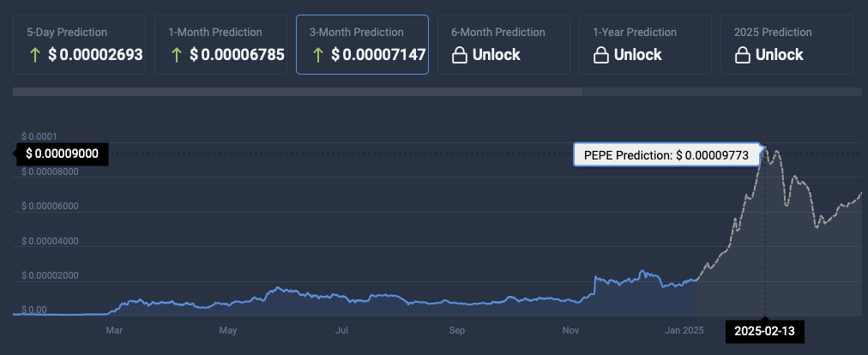Select the 5-Day Prediction card
Viewport: 868px width, 355px height.
point(79,45)
